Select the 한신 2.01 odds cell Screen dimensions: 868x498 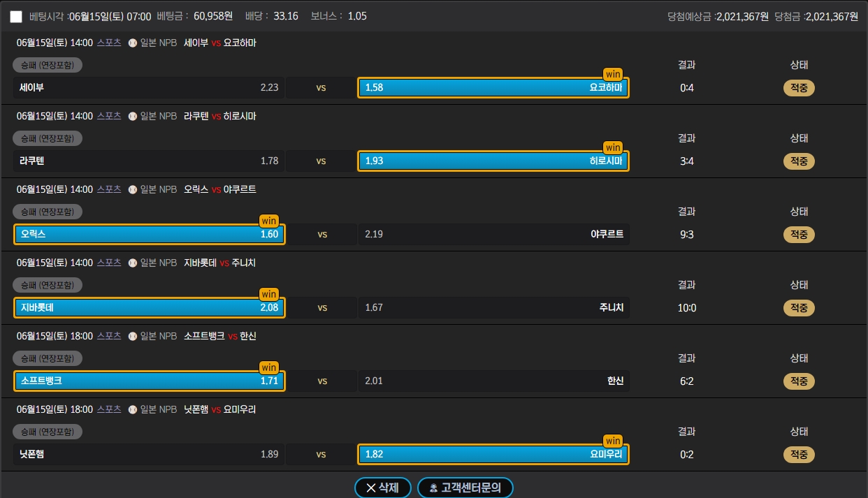point(493,381)
